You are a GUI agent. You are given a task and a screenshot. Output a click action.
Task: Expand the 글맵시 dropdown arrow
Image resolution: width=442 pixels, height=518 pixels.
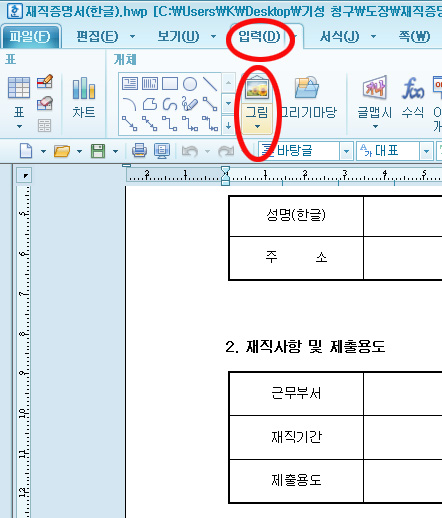[375, 127]
